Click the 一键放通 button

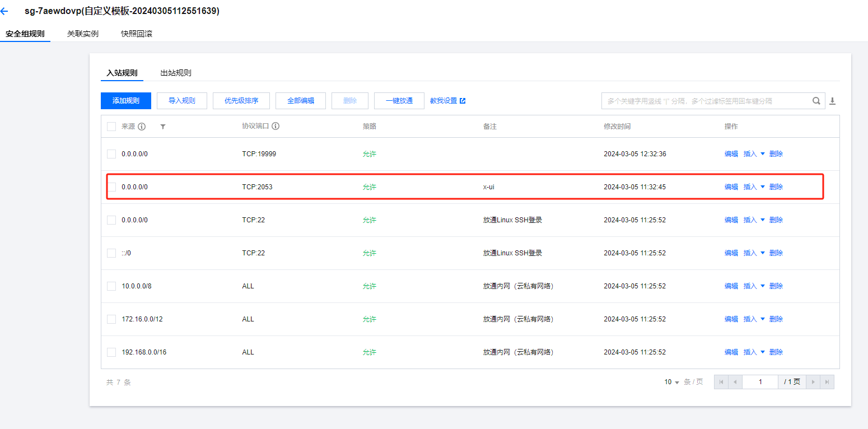point(399,101)
